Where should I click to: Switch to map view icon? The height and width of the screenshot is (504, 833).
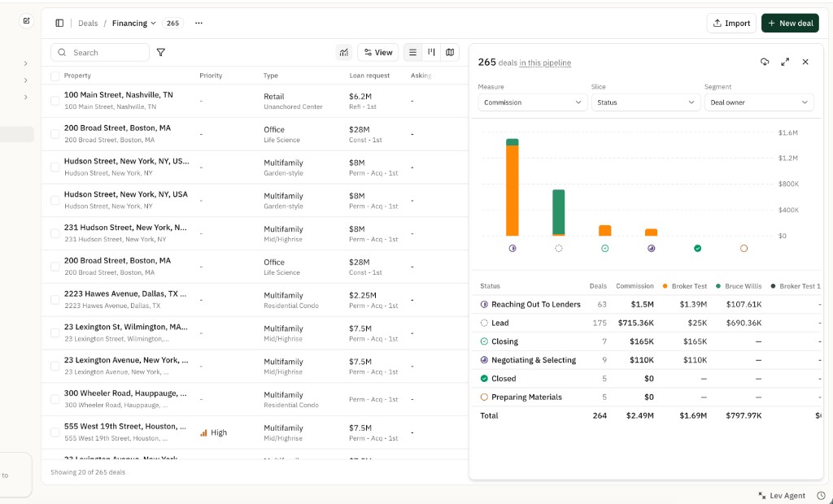[x=450, y=52]
